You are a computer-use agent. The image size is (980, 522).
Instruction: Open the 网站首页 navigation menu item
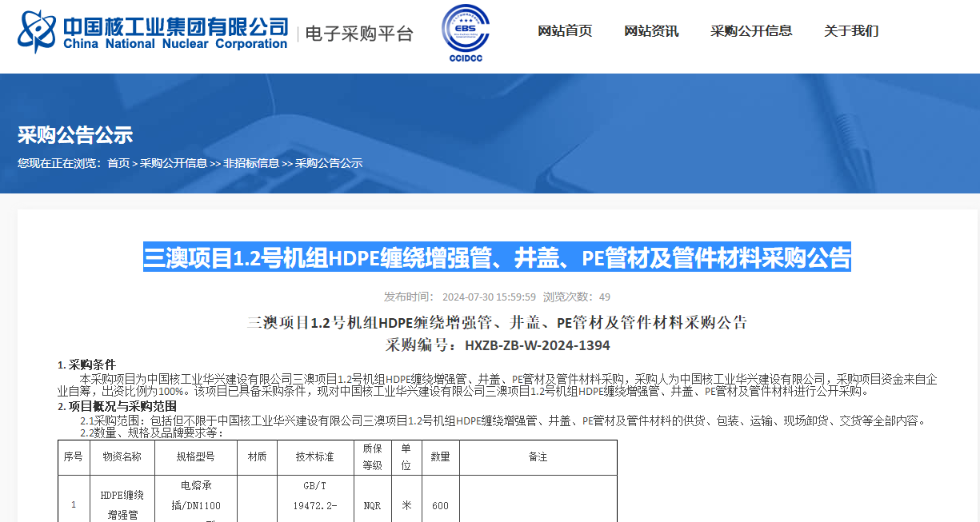(x=565, y=31)
